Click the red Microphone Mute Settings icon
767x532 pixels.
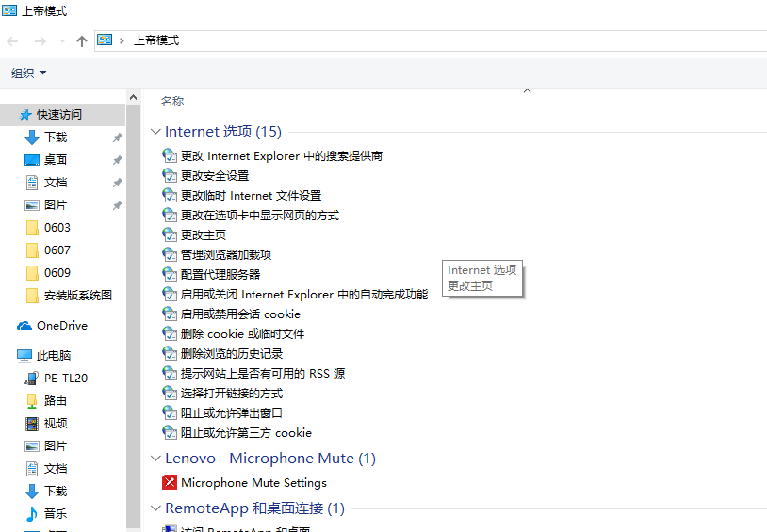(170, 483)
